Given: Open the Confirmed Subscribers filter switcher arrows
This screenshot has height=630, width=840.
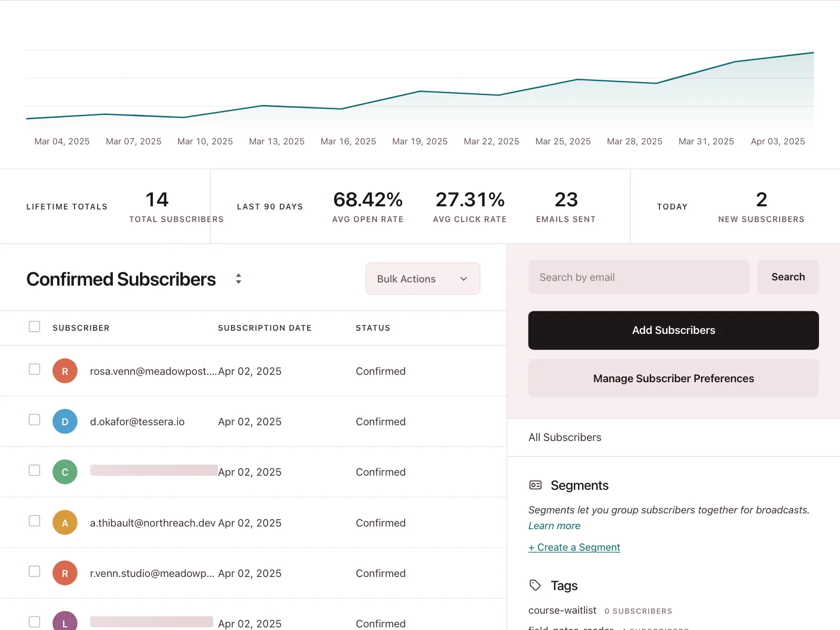Looking at the screenshot, I should click(238, 279).
